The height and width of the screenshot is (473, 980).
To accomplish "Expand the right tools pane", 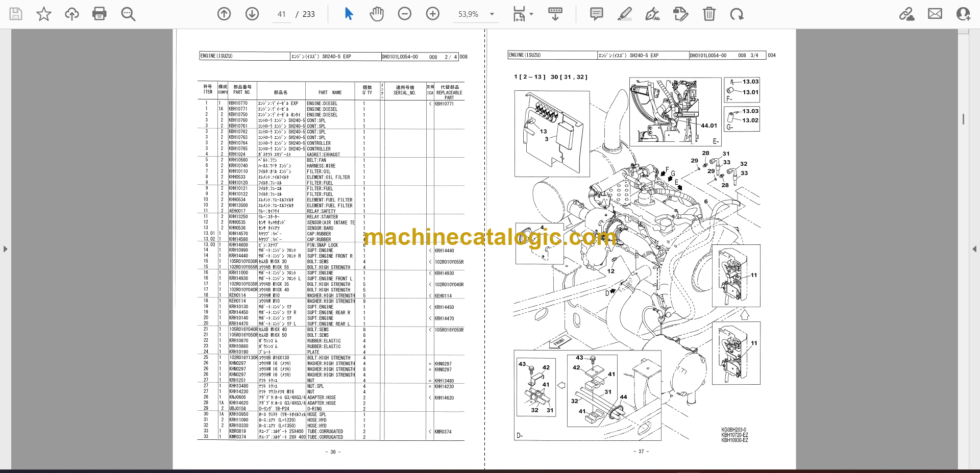I will pyautogui.click(x=974, y=249).
